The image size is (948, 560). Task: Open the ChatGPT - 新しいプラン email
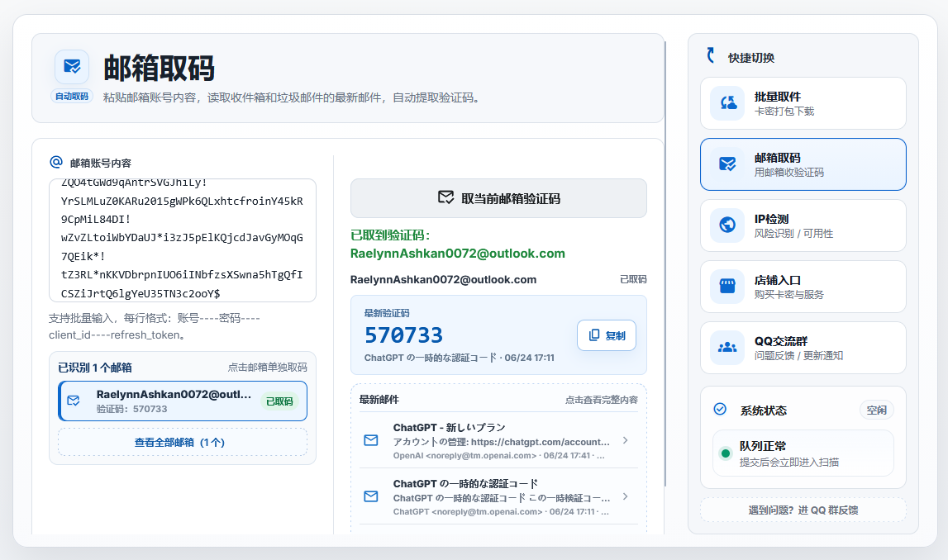(498, 440)
